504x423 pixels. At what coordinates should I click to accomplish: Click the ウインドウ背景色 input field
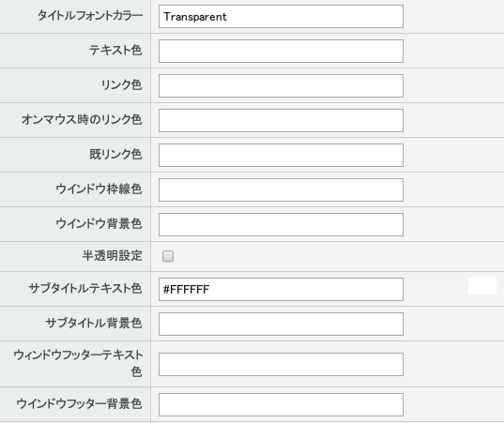[x=281, y=224]
